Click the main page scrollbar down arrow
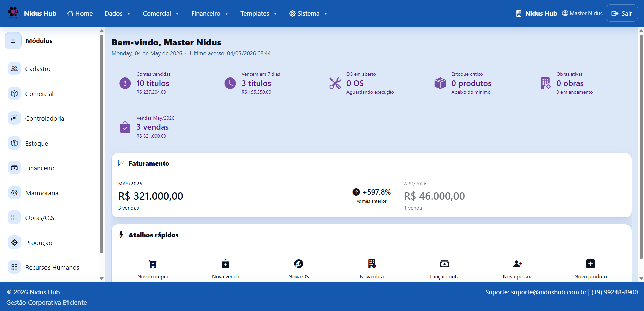This screenshot has height=311, width=644. coord(641,278)
